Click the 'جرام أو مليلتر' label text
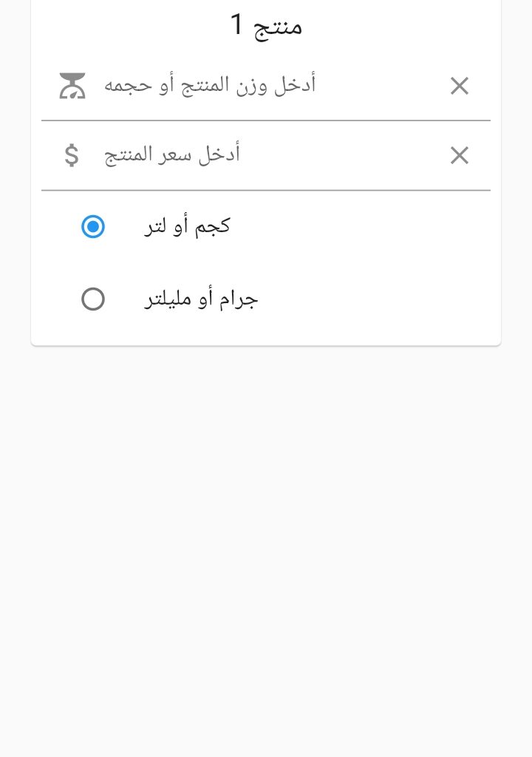The height and width of the screenshot is (757, 532). (201, 299)
